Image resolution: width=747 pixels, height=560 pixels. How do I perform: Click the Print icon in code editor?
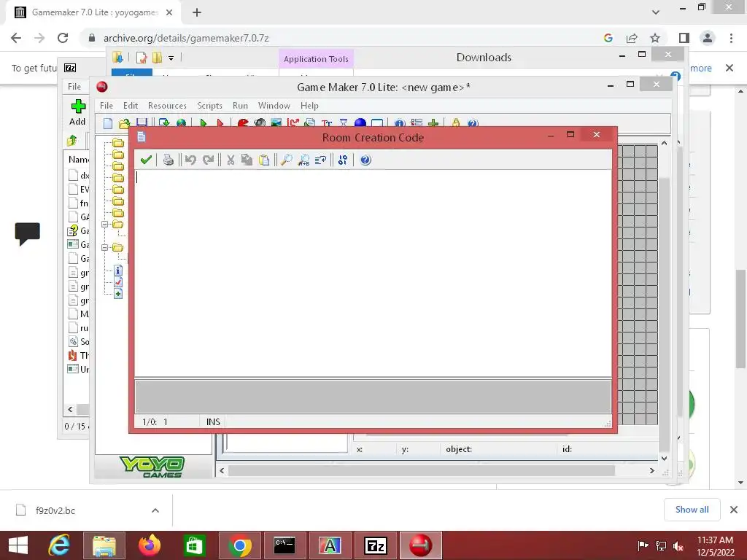pos(169,160)
